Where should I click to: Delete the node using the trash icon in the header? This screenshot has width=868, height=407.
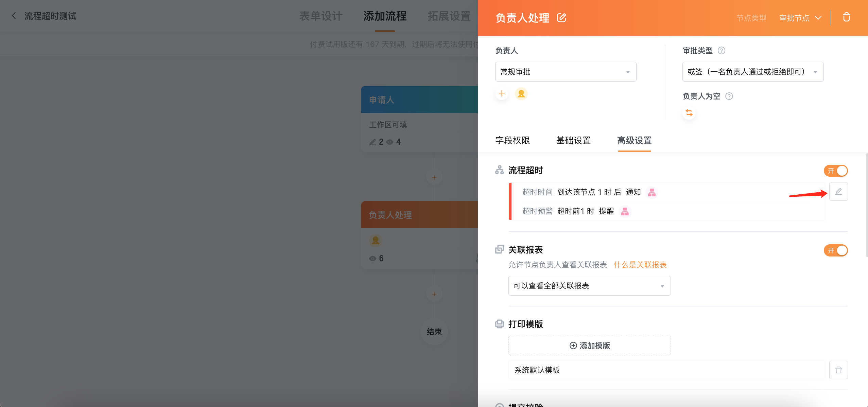coord(846,17)
